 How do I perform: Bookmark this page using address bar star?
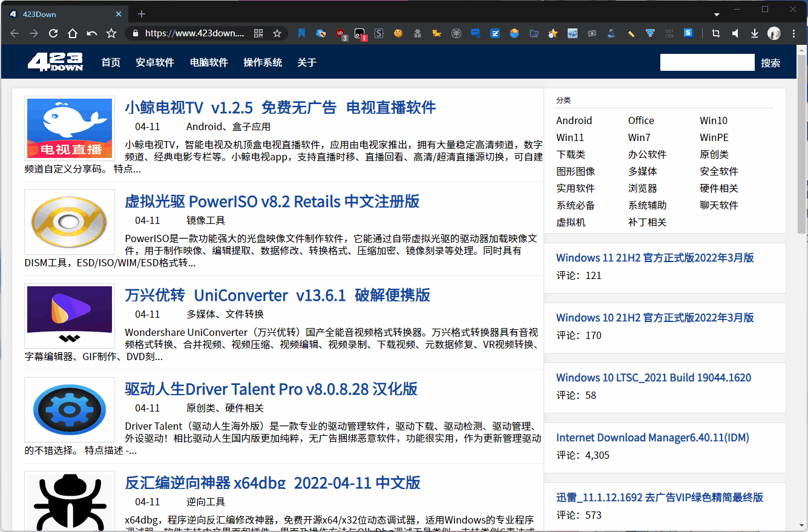277,34
